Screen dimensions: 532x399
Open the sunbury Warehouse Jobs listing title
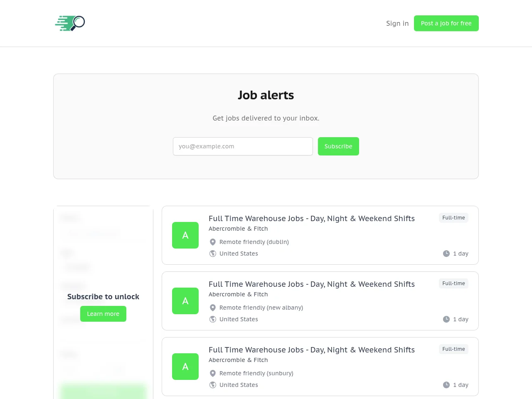312,350
